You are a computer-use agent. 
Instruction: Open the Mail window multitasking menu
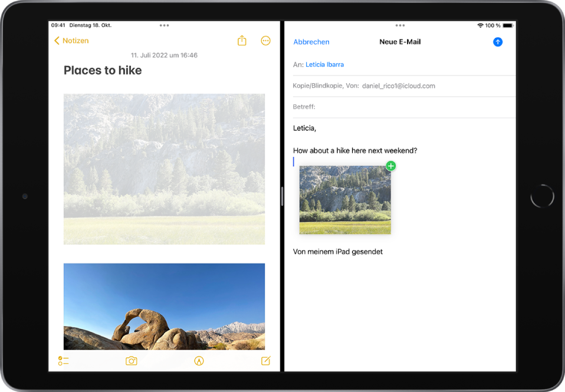400,25
